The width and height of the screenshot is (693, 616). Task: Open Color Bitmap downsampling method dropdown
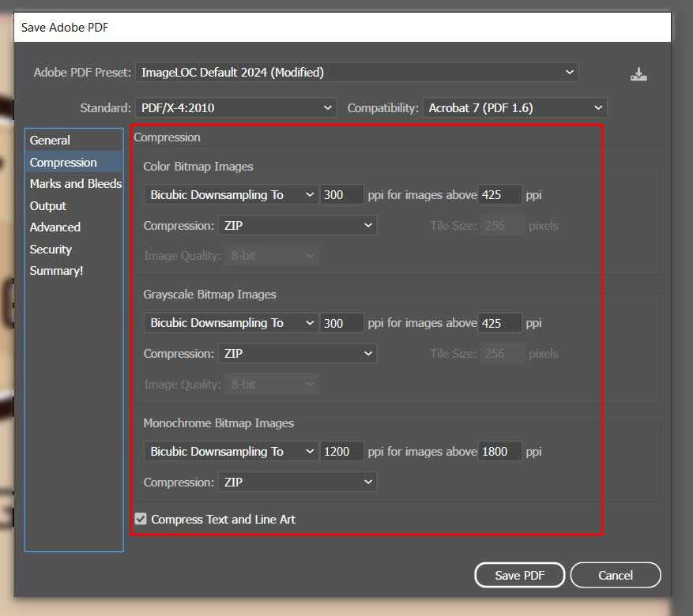click(x=231, y=195)
